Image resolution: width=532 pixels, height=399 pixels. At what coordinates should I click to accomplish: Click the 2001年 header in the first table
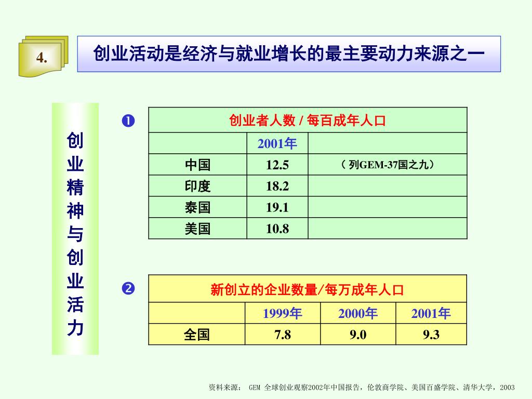[277, 143]
